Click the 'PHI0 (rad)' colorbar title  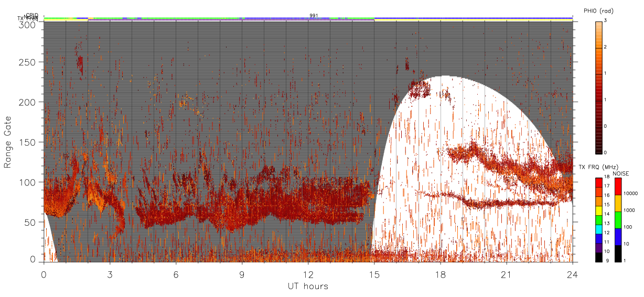tap(598, 11)
